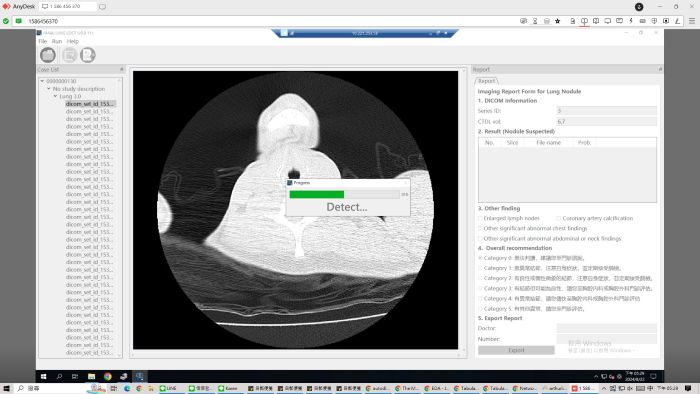Click the Number input field
700x394 pixels.
tap(606, 339)
